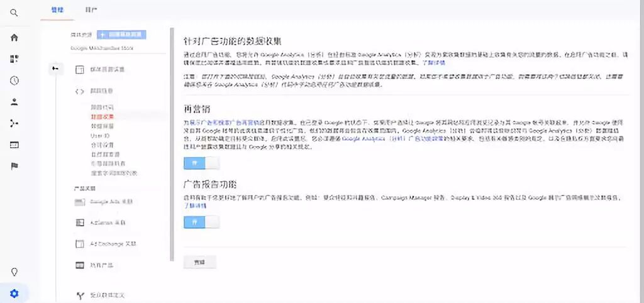644x303 pixels.
Task: Open 媒体资源设置 property settings item
Action: click(107, 70)
